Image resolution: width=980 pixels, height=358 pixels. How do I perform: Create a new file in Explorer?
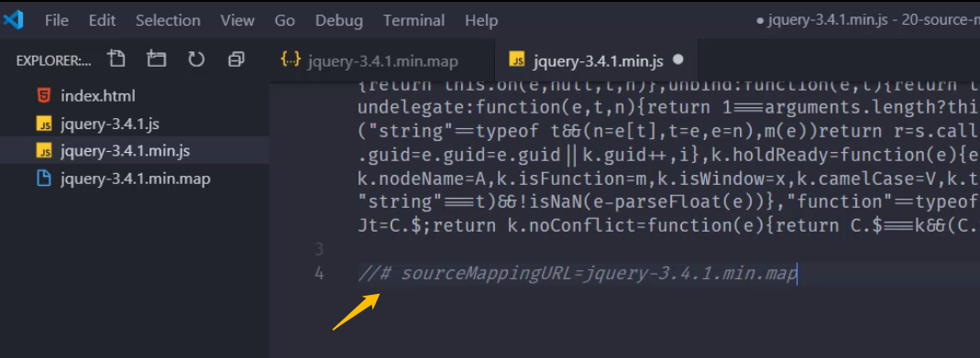tap(116, 60)
